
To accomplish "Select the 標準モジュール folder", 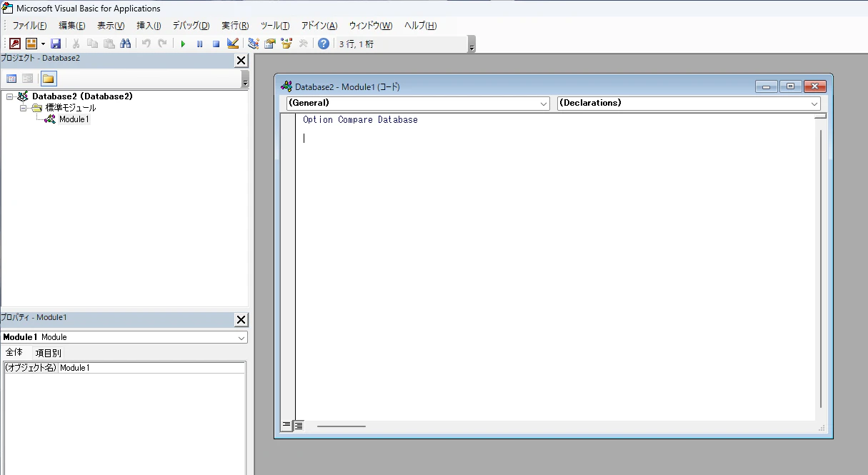I will [x=71, y=108].
